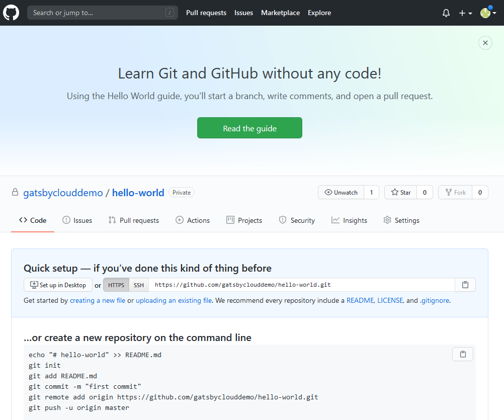Click 'git init' command line

click(x=45, y=365)
